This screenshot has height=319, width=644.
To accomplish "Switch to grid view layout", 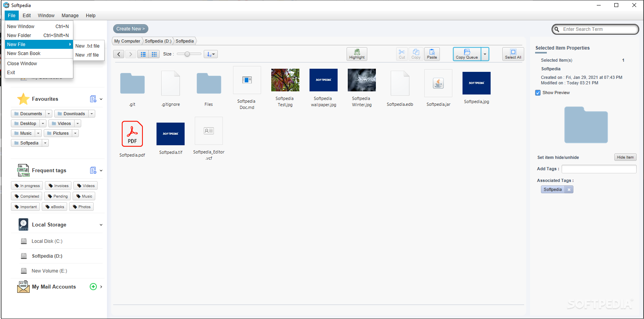I will [154, 54].
